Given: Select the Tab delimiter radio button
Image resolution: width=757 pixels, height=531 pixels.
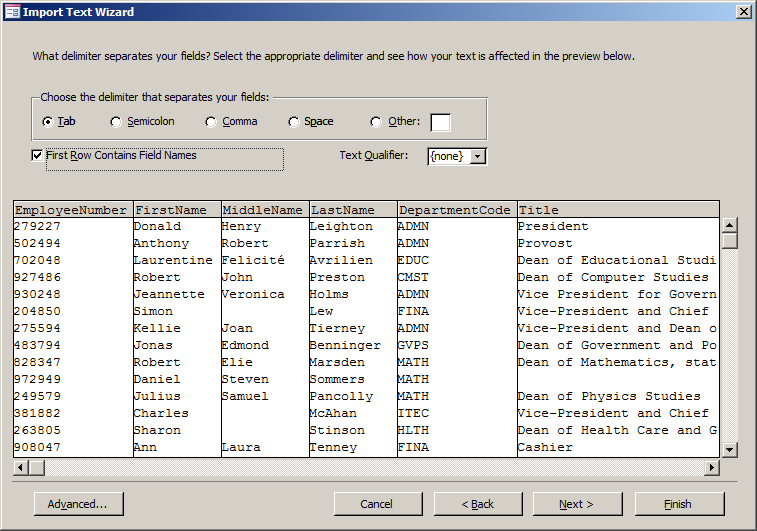Looking at the screenshot, I should [x=47, y=122].
